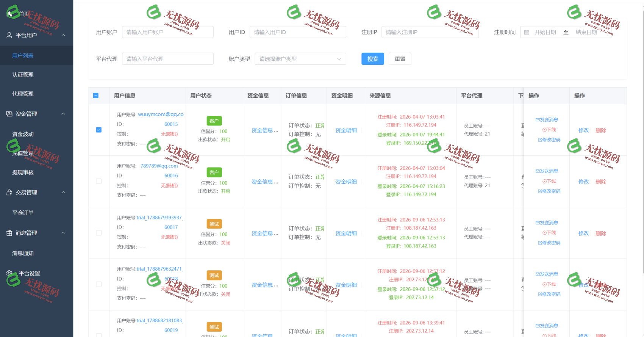Tick the checkbox for trial_1788679632471 row
This screenshot has height=337, width=644.
(99, 284)
